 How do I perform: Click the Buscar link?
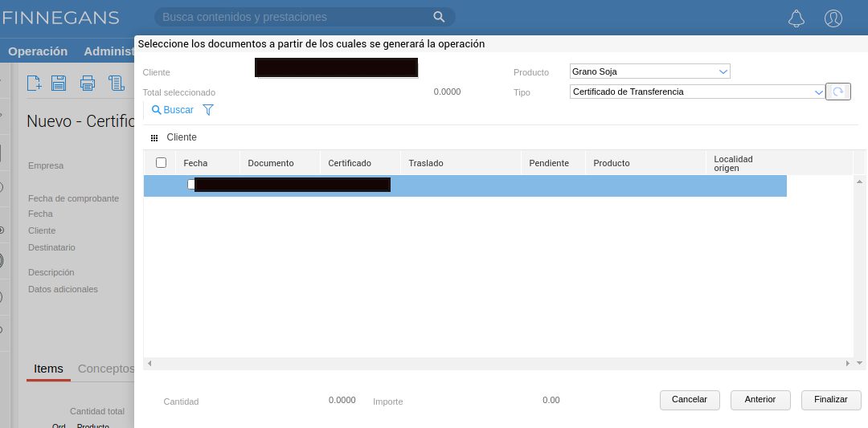point(173,109)
